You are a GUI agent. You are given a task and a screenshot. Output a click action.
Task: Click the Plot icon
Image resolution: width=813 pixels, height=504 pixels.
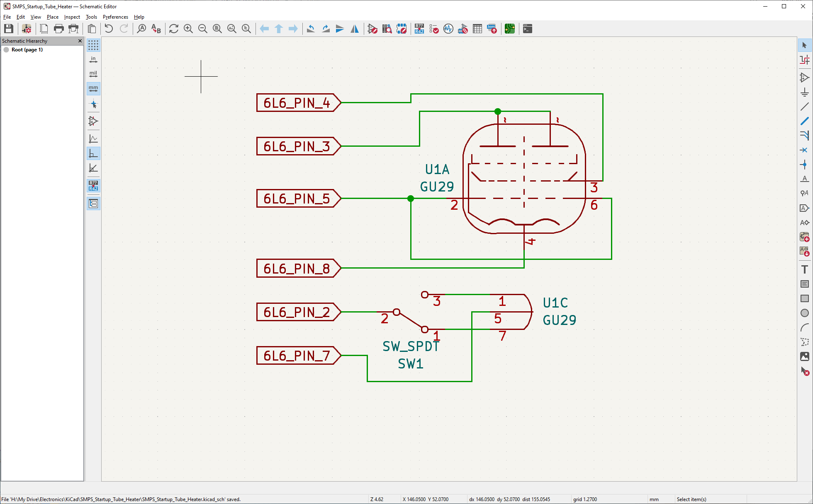[x=74, y=29]
